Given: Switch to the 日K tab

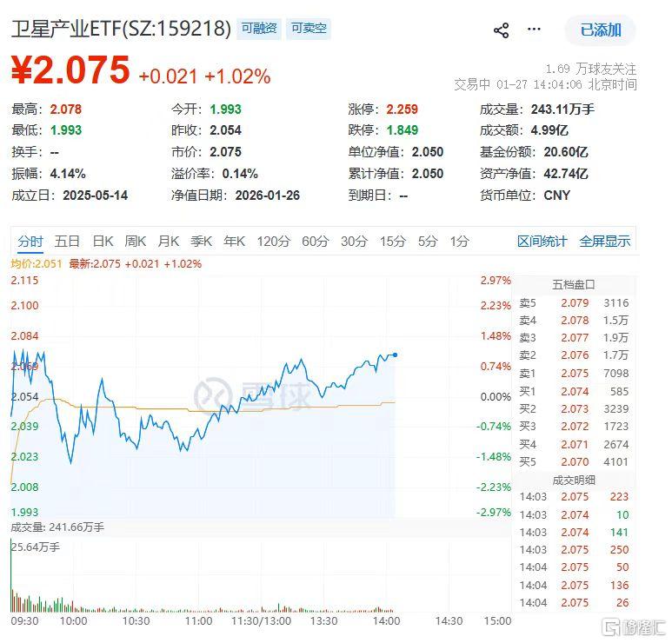Looking at the screenshot, I should coord(103,242).
